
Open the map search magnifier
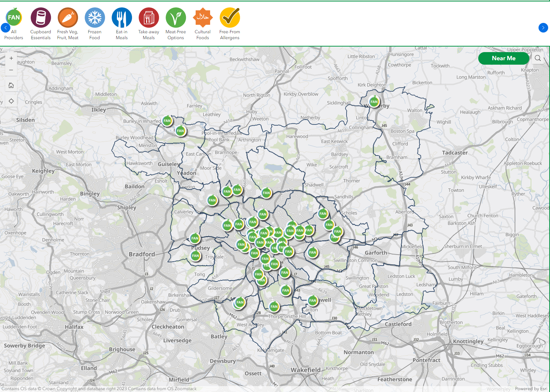538,58
